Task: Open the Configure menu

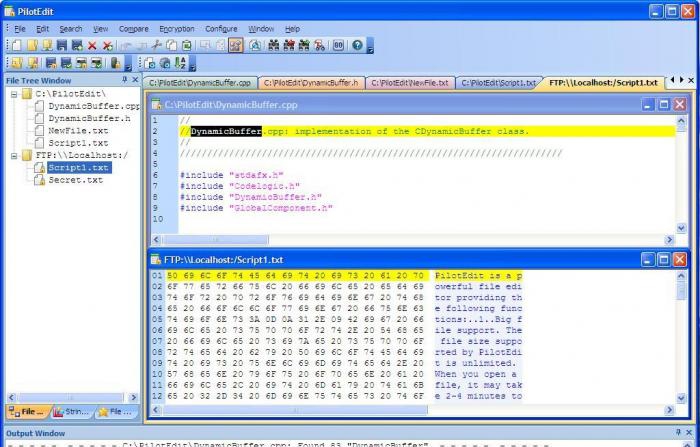Action: pos(221,29)
